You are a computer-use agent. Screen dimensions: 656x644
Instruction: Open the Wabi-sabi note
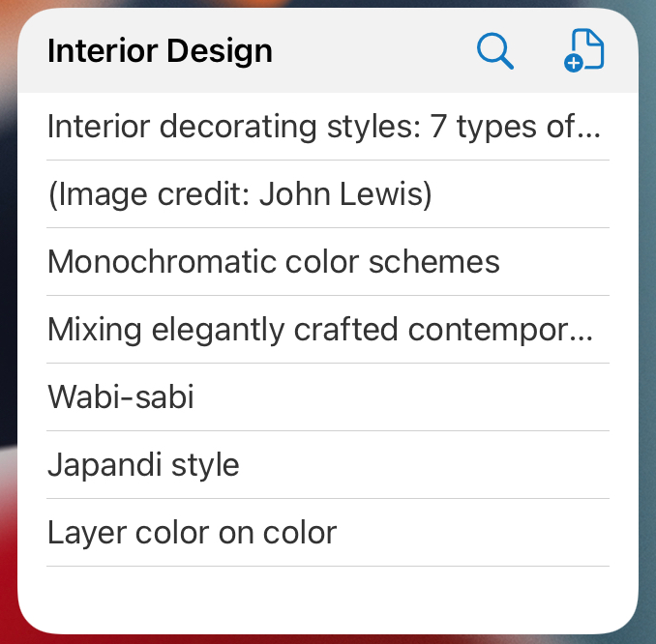point(121,397)
